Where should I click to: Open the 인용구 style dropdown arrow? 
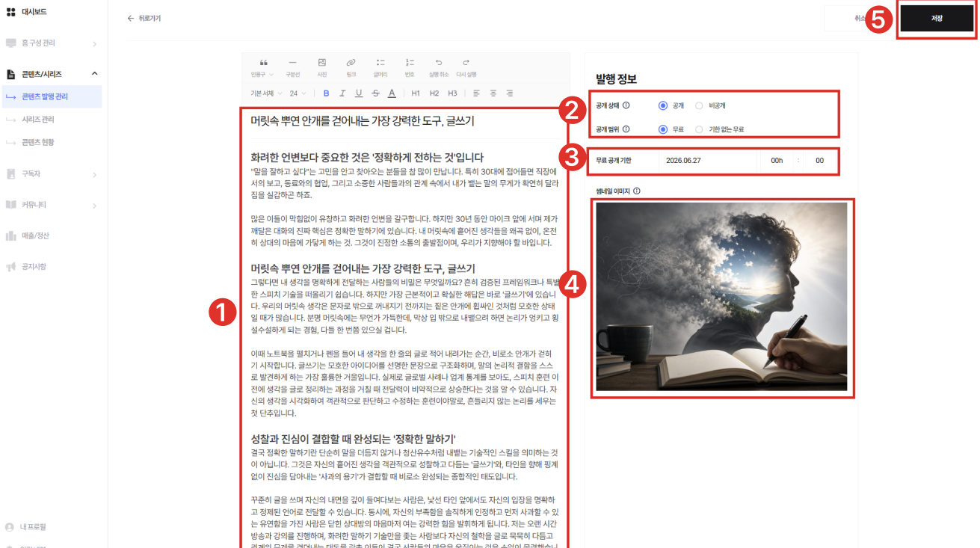coord(271,75)
